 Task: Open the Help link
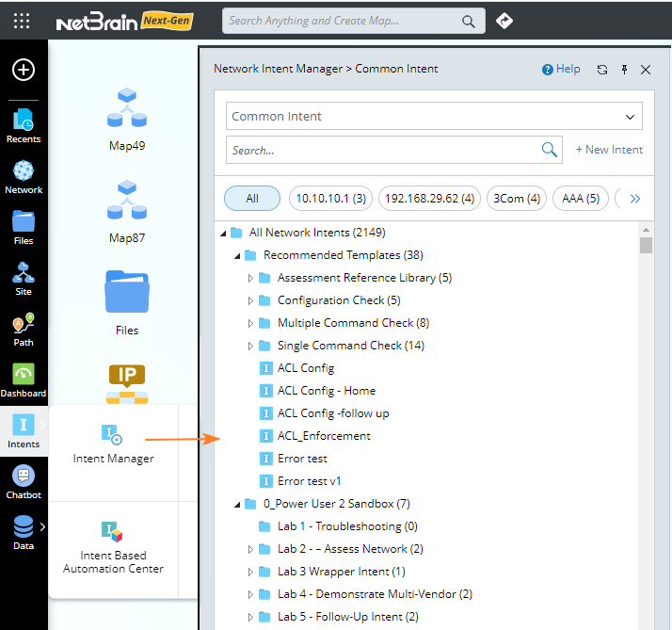pos(561,70)
